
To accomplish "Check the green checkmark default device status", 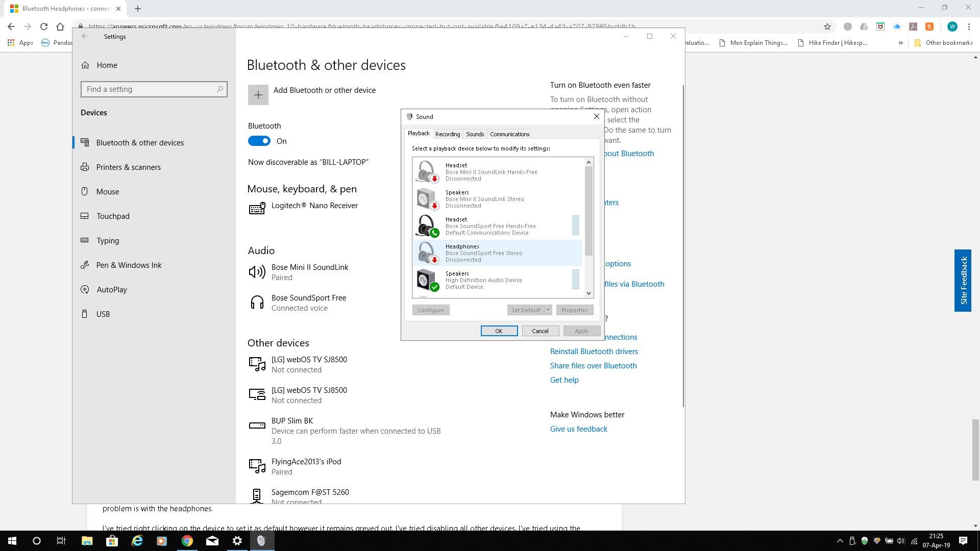I will (x=434, y=286).
